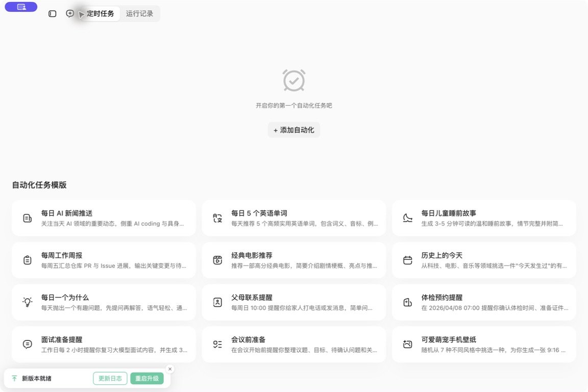
Task: Click the green upgrade arrow icon
Action: tap(14, 378)
